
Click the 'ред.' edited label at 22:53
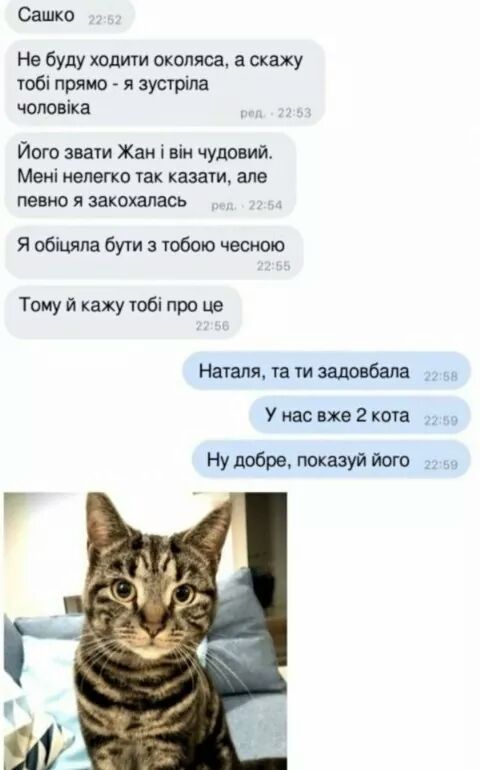point(253,113)
